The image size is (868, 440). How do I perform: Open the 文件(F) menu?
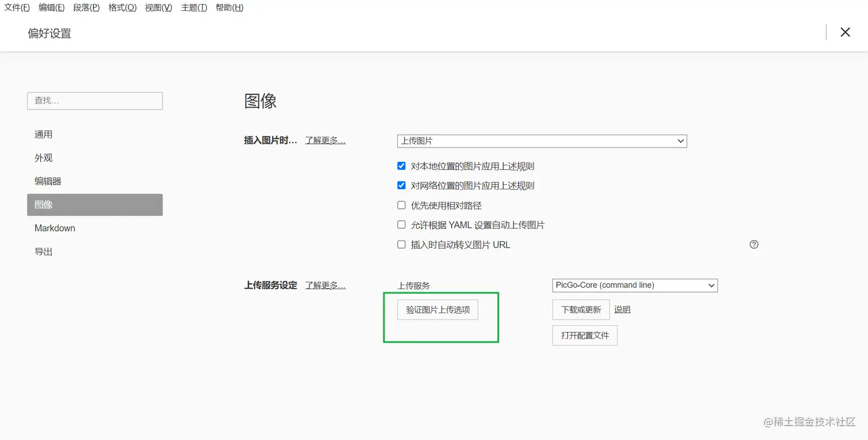[x=17, y=7]
